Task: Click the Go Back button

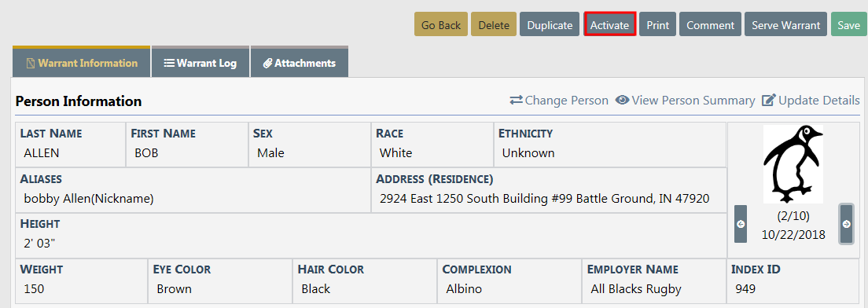Action: click(441, 24)
